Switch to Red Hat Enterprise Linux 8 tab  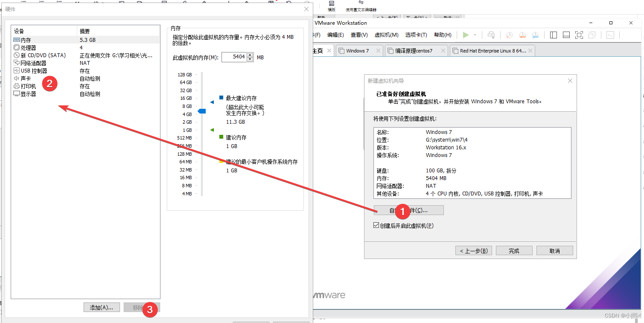click(x=493, y=51)
